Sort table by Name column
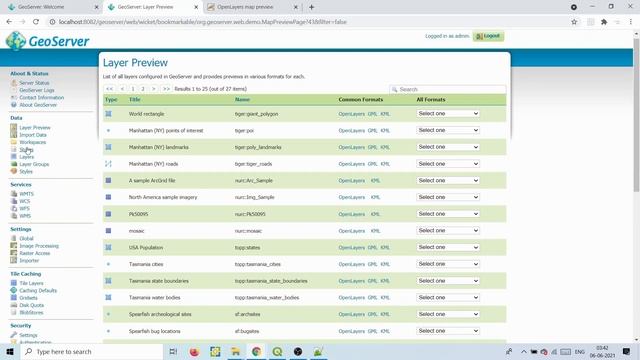 pos(242,100)
